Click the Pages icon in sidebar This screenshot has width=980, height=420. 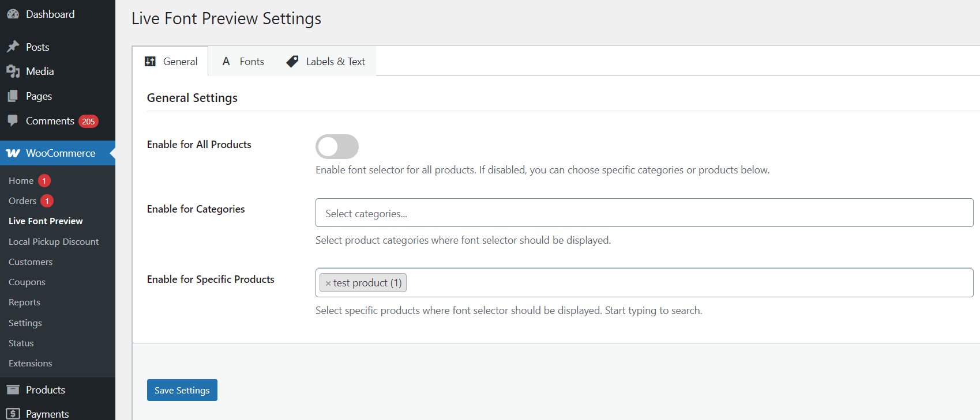pyautogui.click(x=13, y=96)
